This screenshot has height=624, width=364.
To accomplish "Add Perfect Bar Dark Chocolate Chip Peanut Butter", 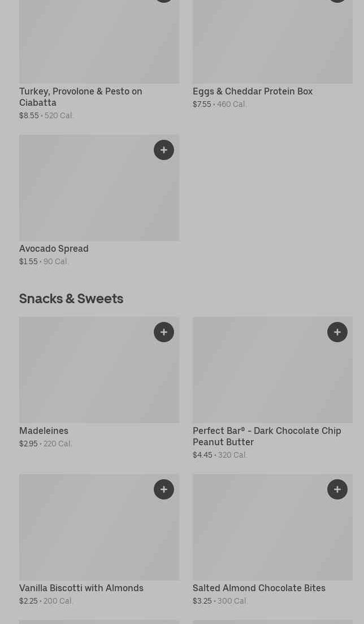I will [337, 332].
